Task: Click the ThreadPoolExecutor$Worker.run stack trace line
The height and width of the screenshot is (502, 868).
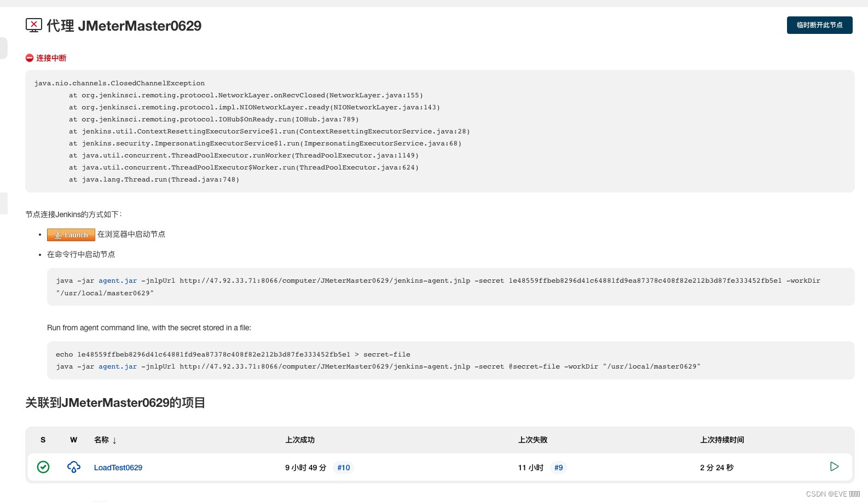Action: click(244, 167)
